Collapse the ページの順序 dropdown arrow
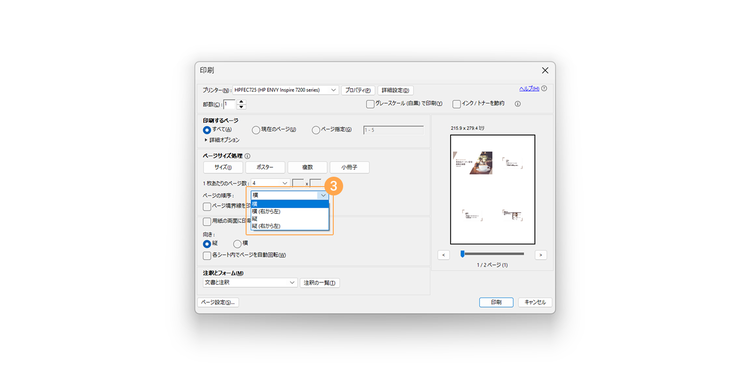Viewport: 750px width, 375px height. (324, 195)
